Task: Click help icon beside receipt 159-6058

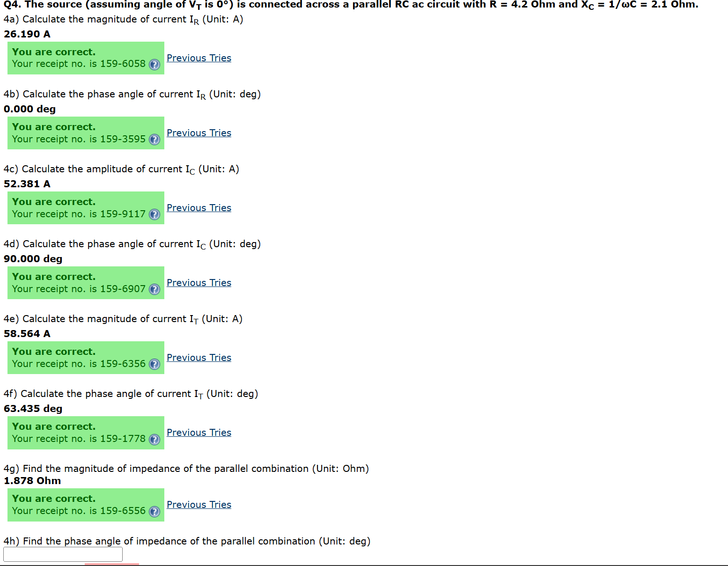Action: click(x=154, y=65)
